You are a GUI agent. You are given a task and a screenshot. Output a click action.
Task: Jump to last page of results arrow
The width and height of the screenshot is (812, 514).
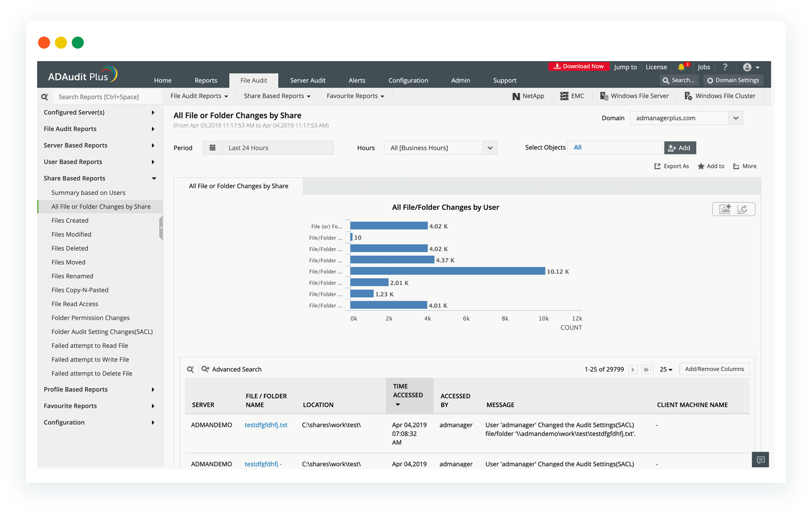[646, 370]
